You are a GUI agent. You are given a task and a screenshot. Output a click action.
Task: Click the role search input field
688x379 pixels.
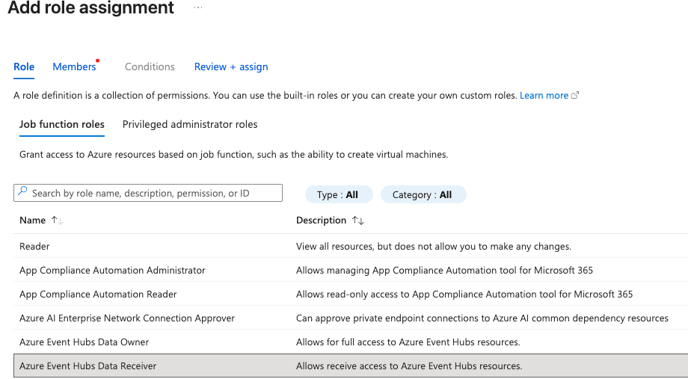click(x=148, y=193)
